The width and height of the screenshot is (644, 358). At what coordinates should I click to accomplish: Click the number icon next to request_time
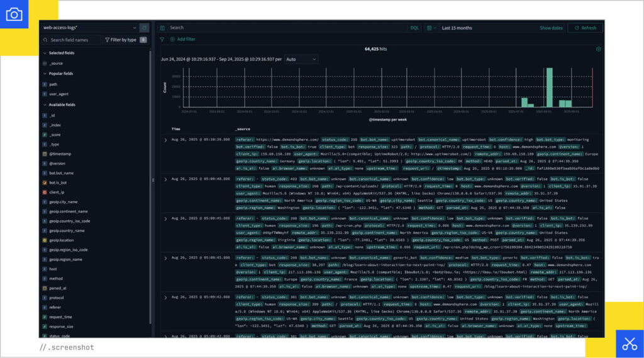point(45,317)
